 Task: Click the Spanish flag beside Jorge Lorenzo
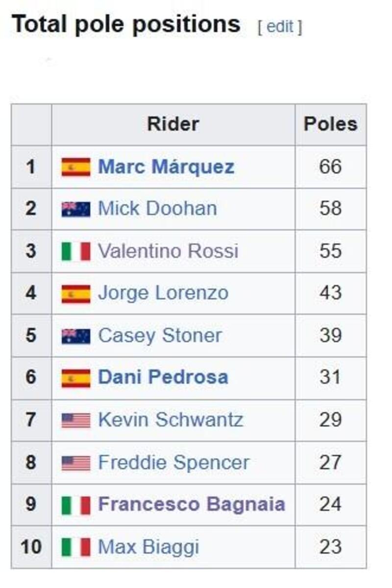(76, 294)
